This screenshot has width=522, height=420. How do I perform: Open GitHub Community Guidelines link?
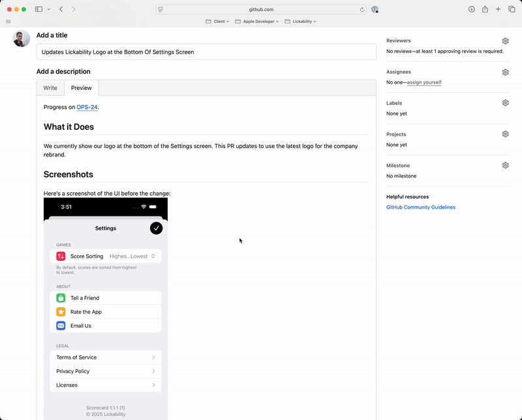tap(421, 207)
